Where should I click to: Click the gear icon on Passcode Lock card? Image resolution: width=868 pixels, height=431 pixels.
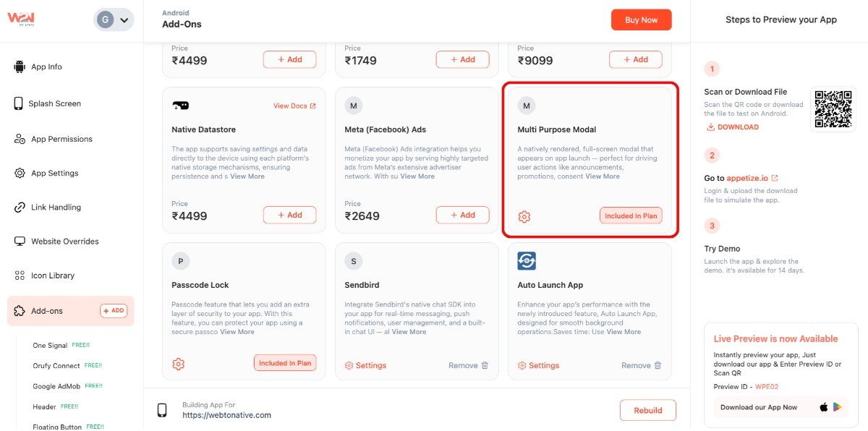179,364
